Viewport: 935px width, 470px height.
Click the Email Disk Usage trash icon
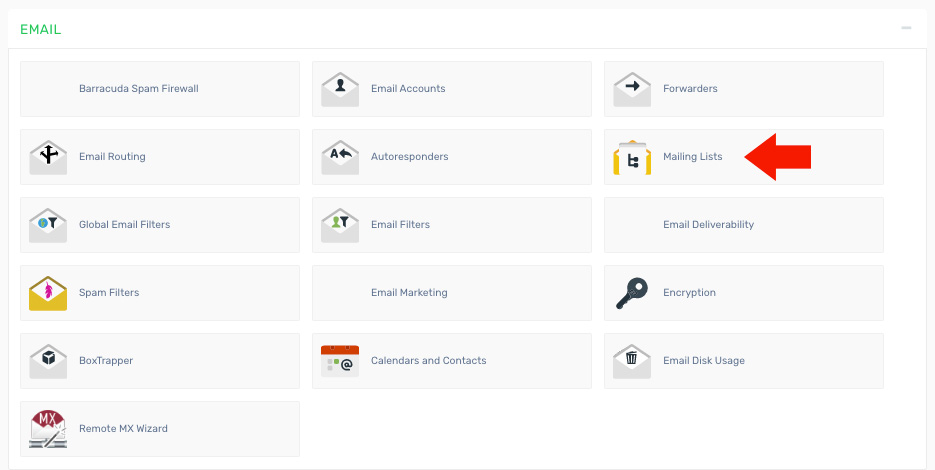[632, 361]
